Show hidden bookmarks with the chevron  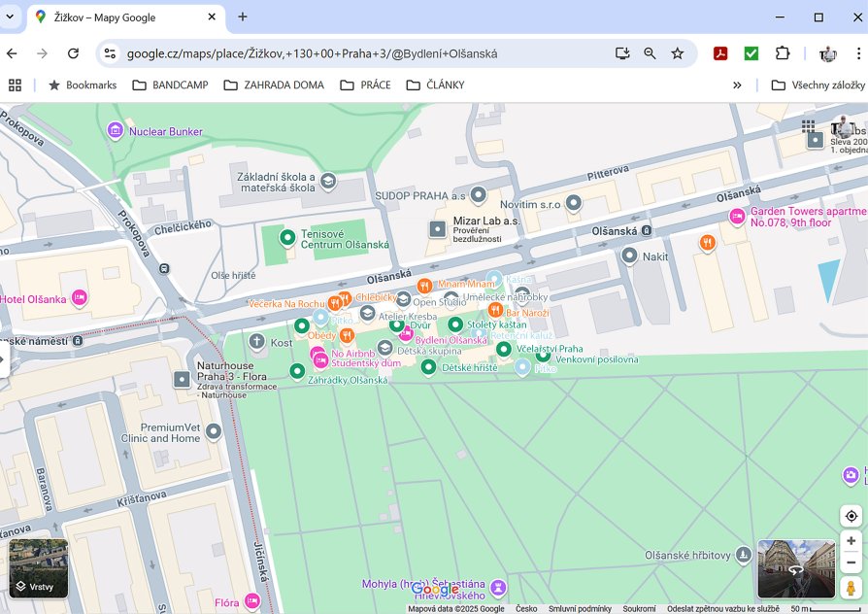tap(737, 85)
